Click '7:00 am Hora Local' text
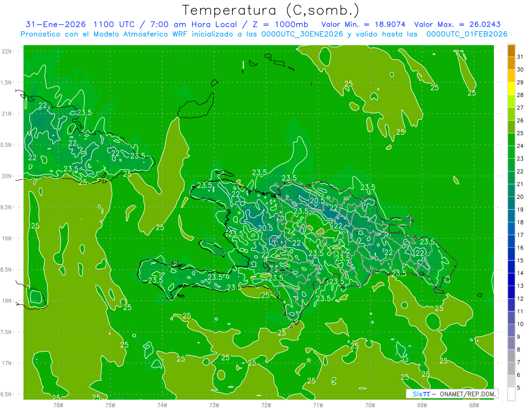Screen dimensions: 532x411 click(x=194, y=24)
